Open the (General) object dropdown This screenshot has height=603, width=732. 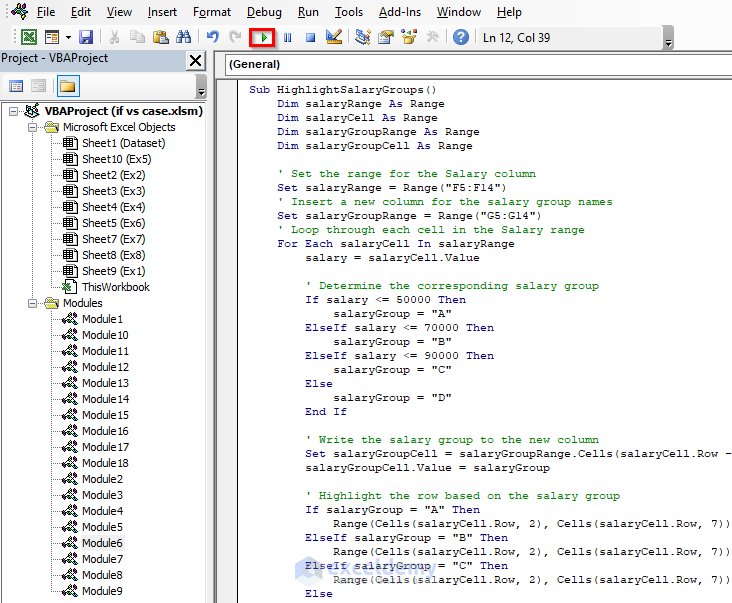pos(478,64)
